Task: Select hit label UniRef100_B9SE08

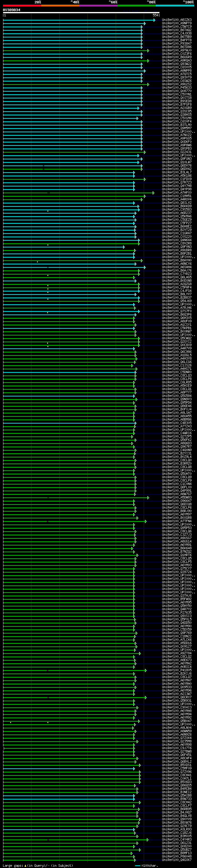Action: (177, 101)
